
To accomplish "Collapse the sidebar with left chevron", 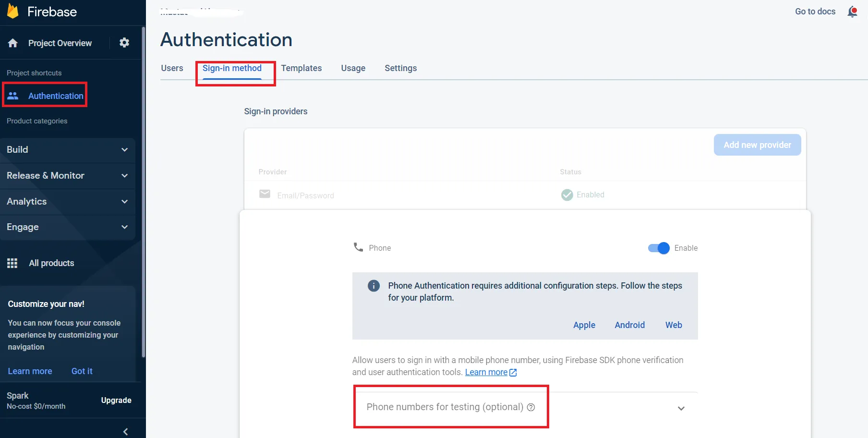I will (x=125, y=432).
